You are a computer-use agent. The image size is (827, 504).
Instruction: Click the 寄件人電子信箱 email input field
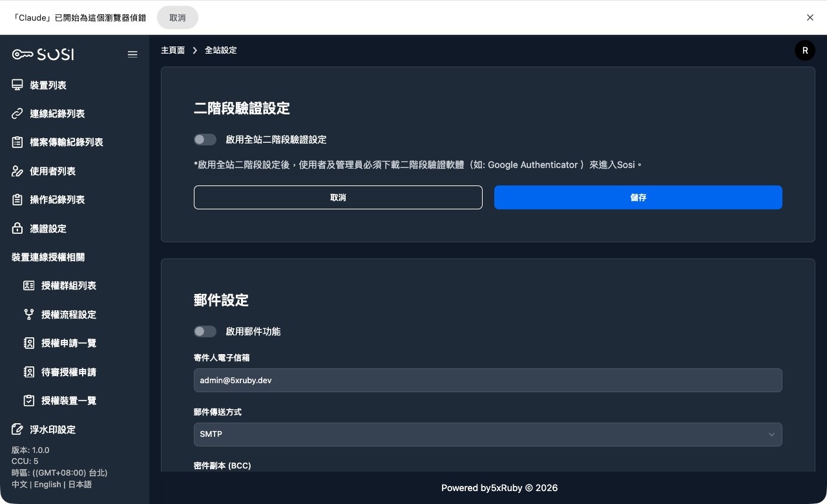tap(487, 380)
